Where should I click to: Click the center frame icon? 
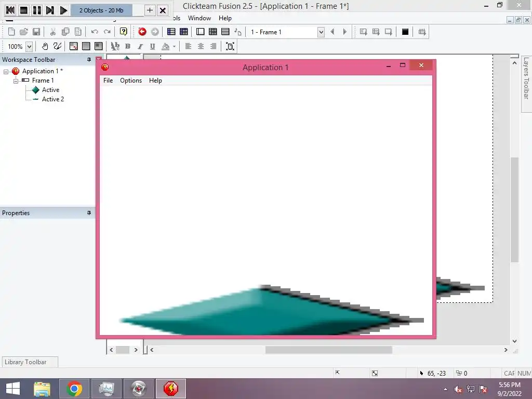pyautogui.click(x=230, y=46)
